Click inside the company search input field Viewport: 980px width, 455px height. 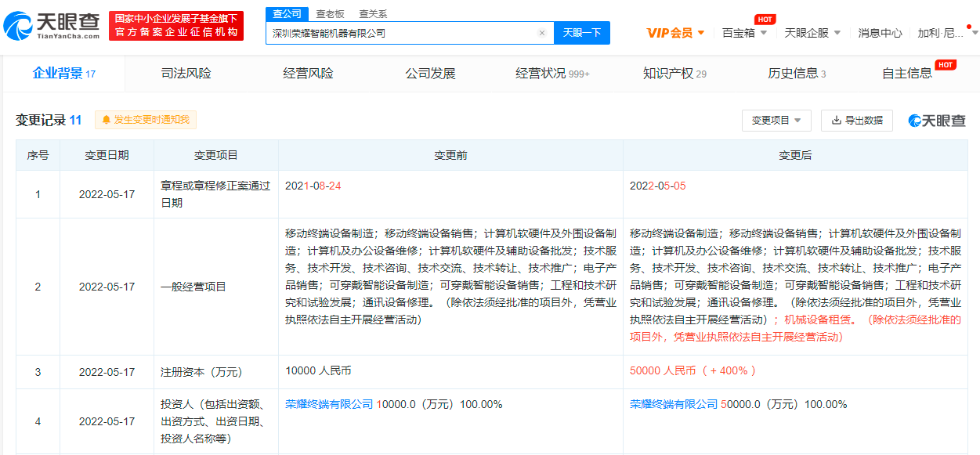click(392, 33)
